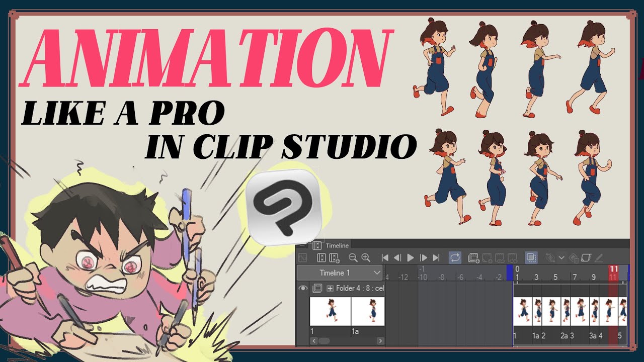Zoom in the timeline view

366,258
